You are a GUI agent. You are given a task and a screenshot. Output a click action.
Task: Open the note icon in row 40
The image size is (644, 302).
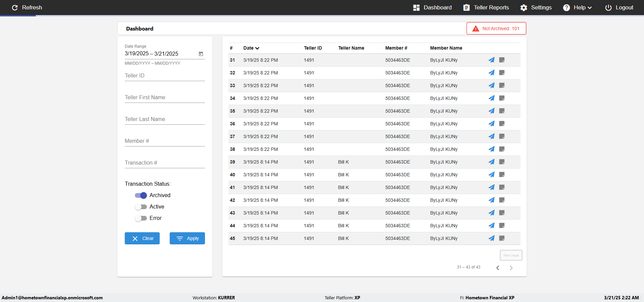pyautogui.click(x=502, y=175)
